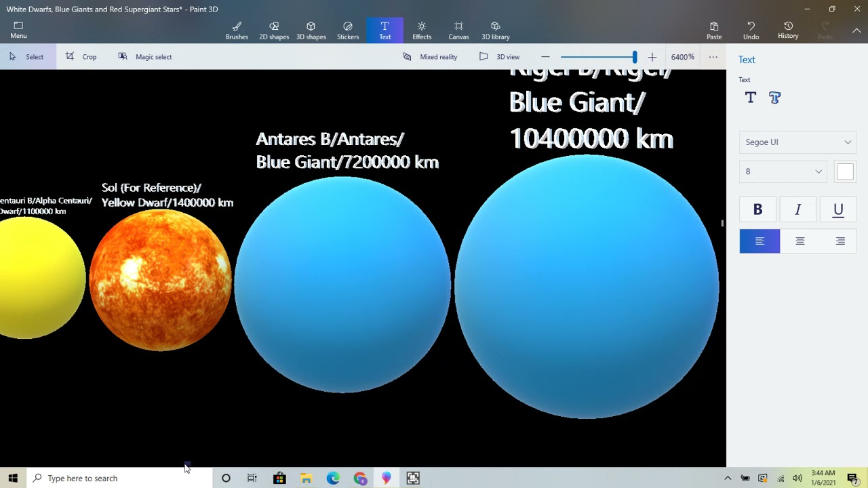
Task: Open Microsoft Store from taskbar
Action: [279, 478]
